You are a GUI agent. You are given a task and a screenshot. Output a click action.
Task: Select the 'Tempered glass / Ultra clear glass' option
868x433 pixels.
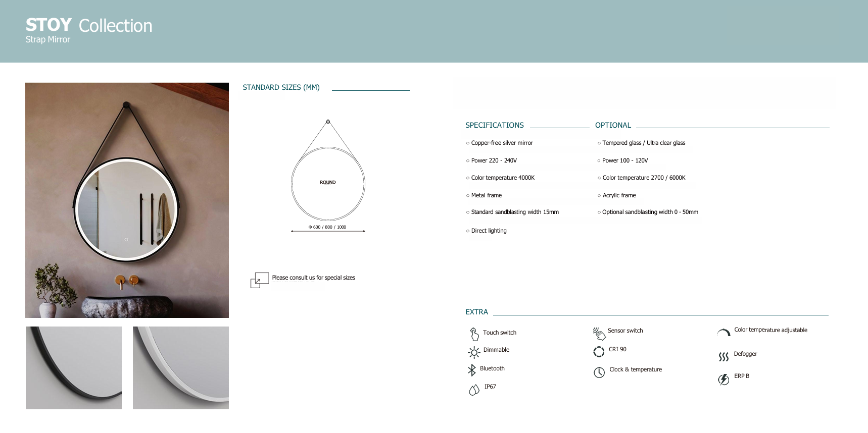point(643,143)
